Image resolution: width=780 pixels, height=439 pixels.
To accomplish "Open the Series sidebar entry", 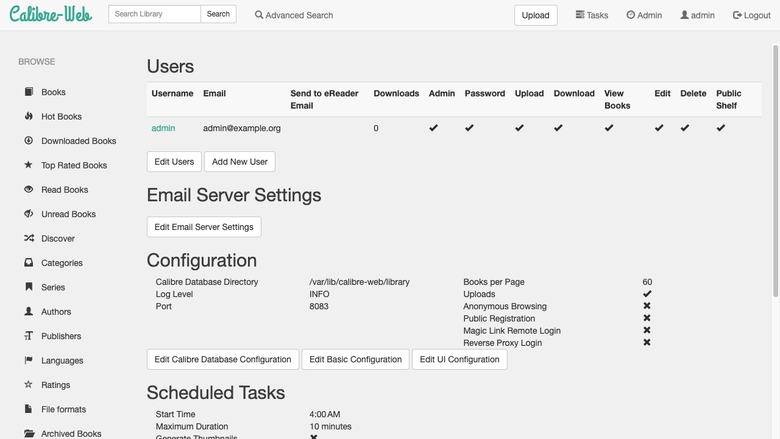I will (x=53, y=287).
